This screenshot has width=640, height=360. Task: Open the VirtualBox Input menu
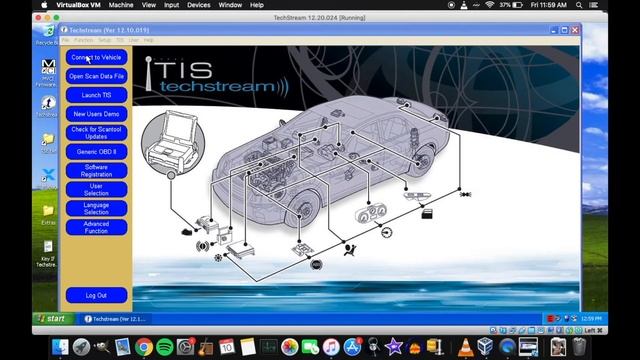click(x=171, y=5)
